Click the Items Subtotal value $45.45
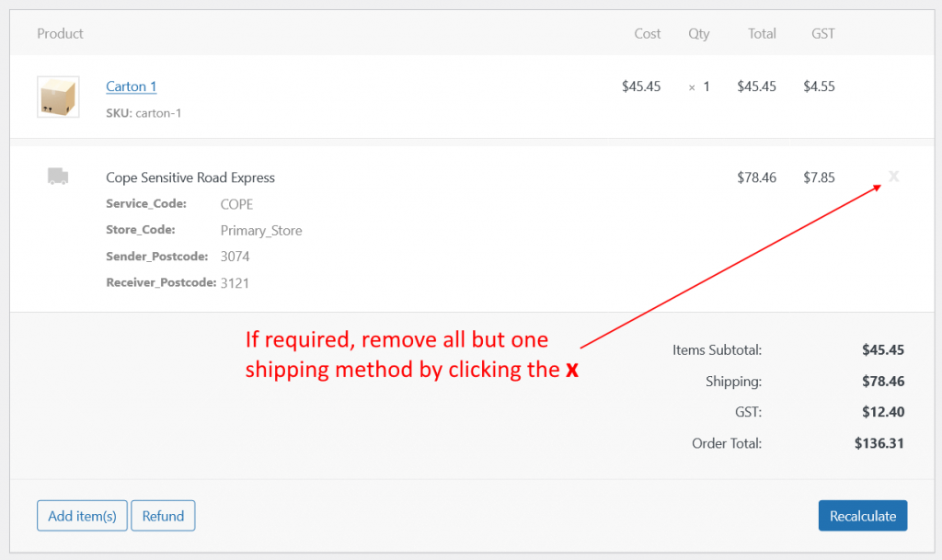 pos(885,349)
